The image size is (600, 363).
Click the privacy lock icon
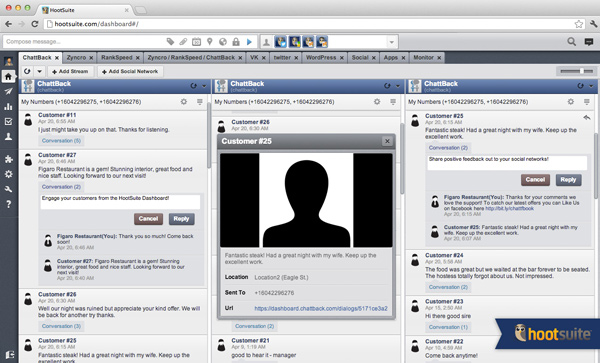tap(236, 42)
